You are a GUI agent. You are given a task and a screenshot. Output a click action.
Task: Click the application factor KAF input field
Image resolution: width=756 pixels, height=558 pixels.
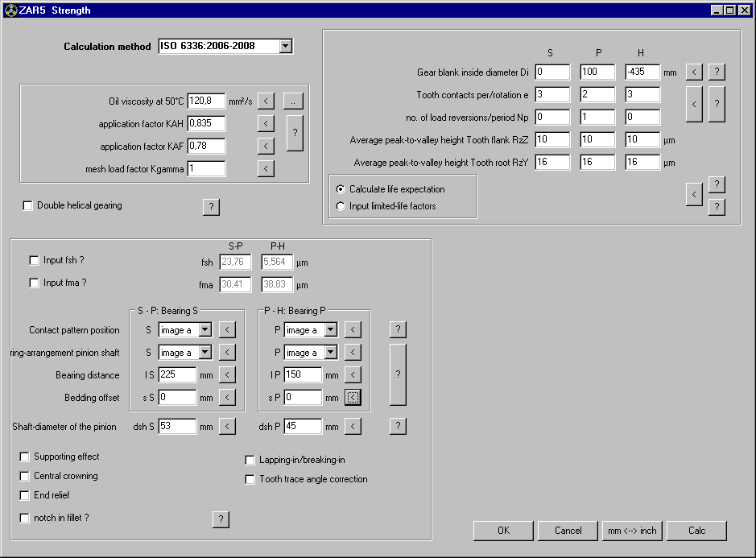click(206, 147)
